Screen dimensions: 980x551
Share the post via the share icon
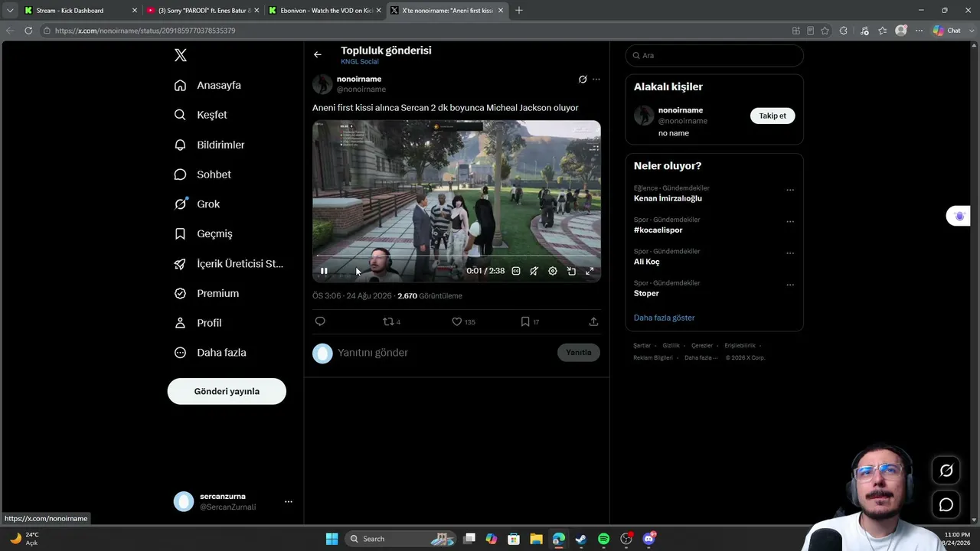593,321
